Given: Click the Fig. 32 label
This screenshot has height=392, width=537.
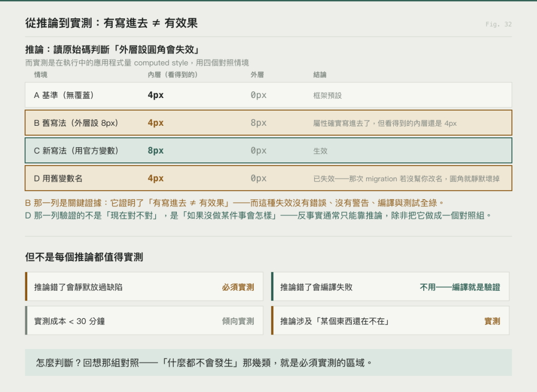Looking at the screenshot, I should (498, 24).
